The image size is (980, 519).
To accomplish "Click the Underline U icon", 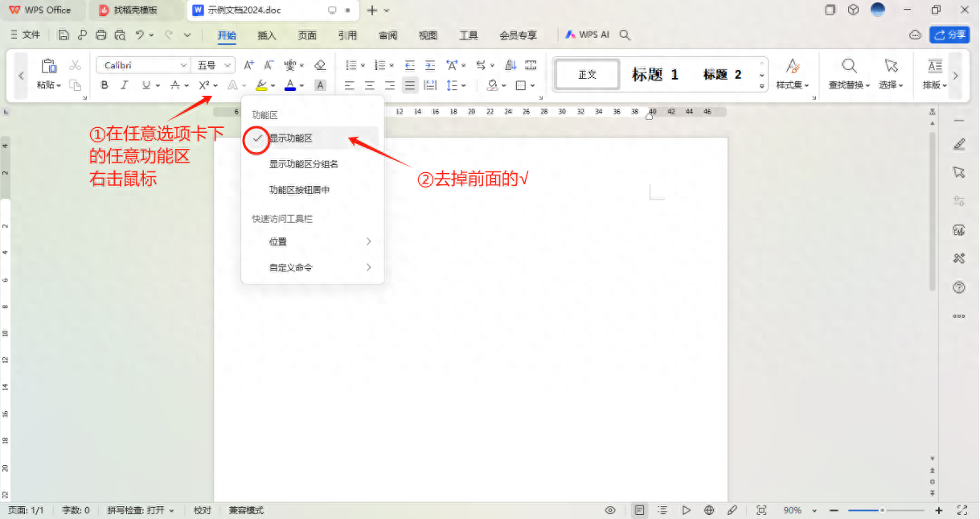I will [x=146, y=85].
